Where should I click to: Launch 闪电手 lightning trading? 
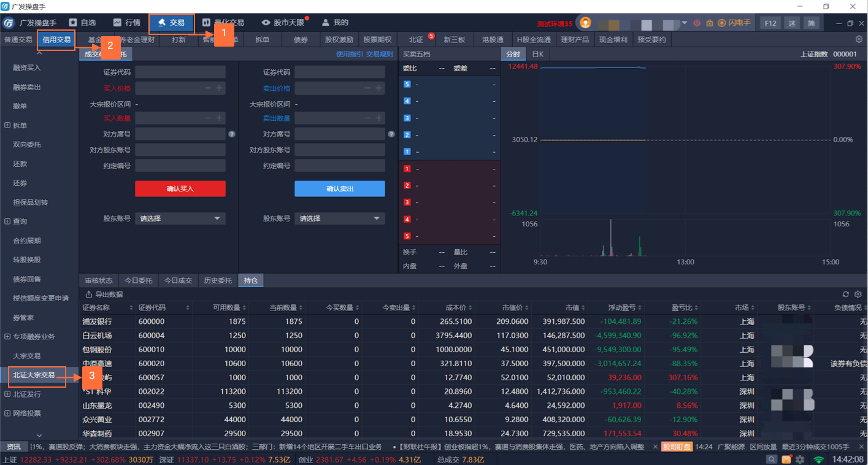click(x=734, y=23)
